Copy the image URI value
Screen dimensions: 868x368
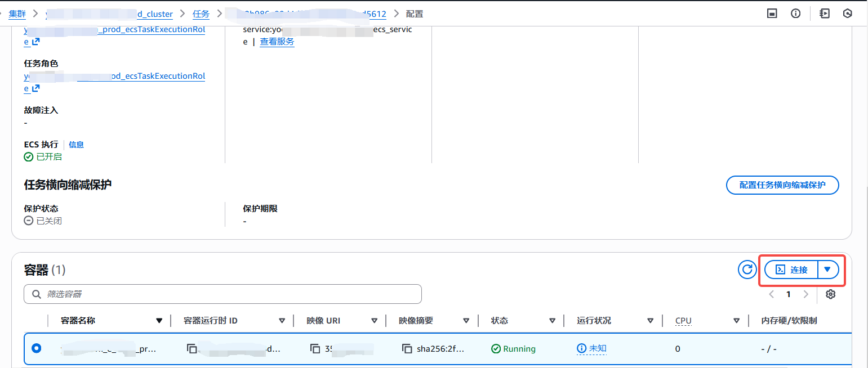click(315, 349)
